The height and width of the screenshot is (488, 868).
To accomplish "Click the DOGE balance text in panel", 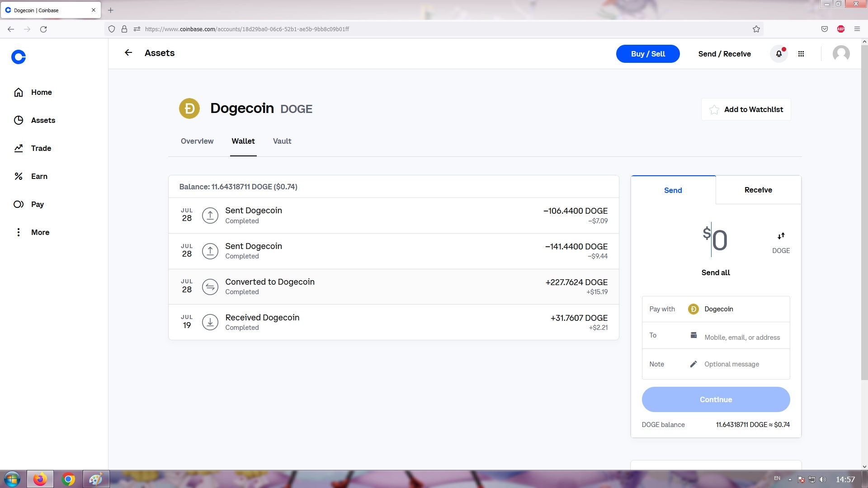I will [663, 425].
